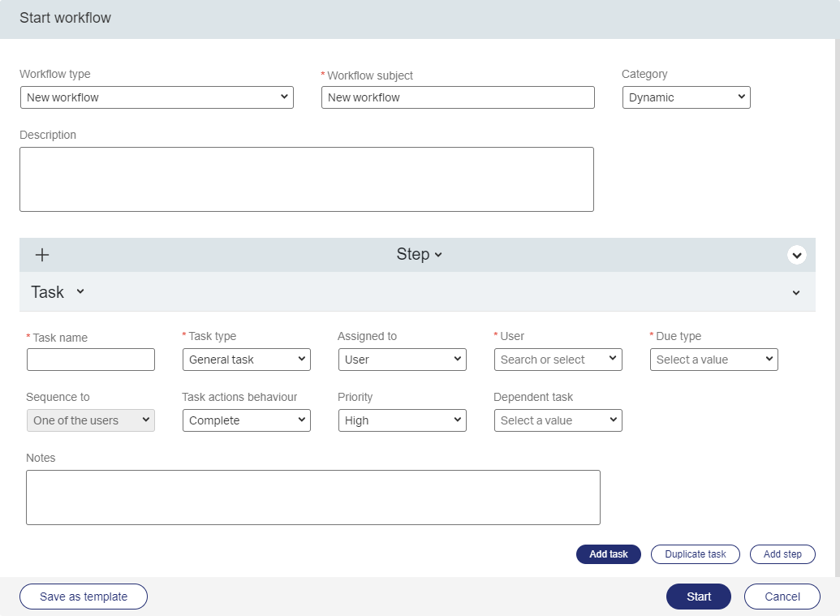Focus the Task name input

[x=91, y=360]
